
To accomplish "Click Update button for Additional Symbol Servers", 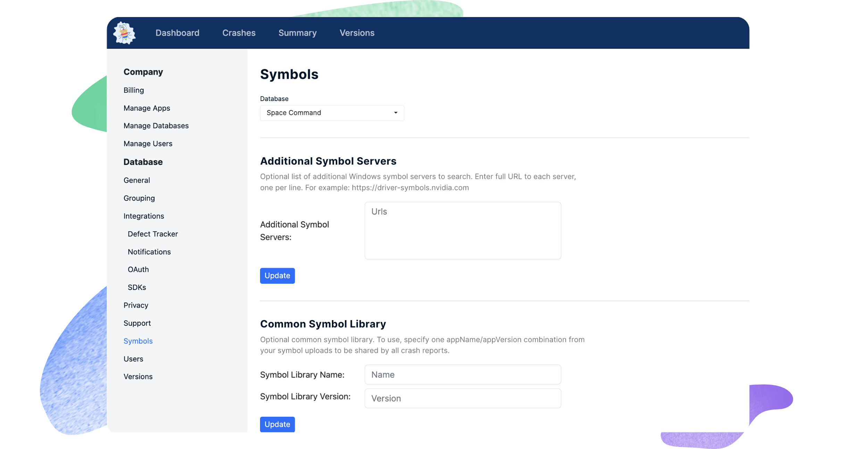I will pyautogui.click(x=278, y=275).
